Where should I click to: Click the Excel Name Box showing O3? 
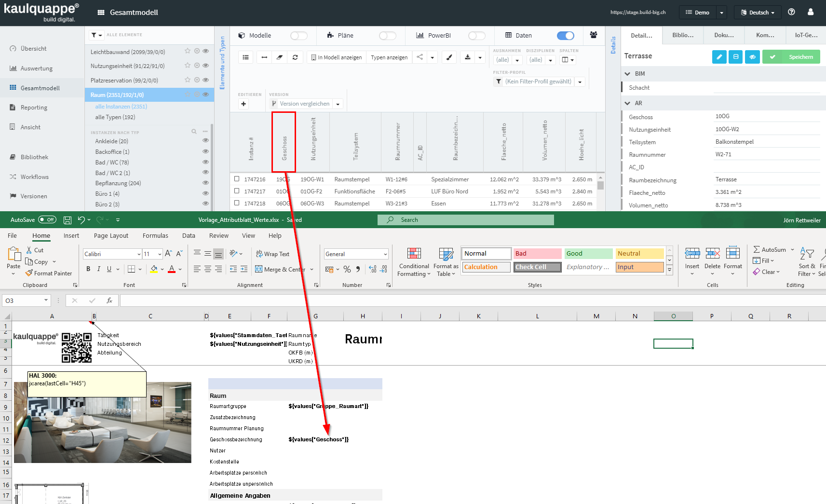point(27,300)
